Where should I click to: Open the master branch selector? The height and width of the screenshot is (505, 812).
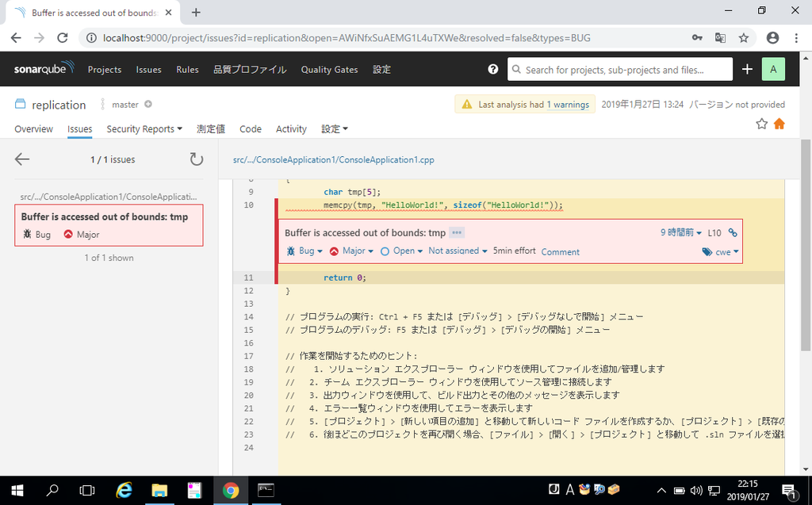coord(125,104)
